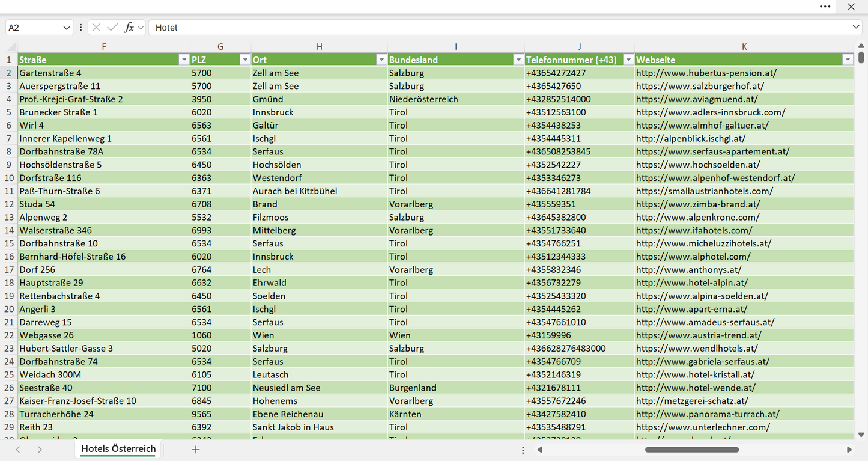This screenshot has width=868, height=461.
Task: Open the Bundesland column filter dropdown
Action: (518, 60)
